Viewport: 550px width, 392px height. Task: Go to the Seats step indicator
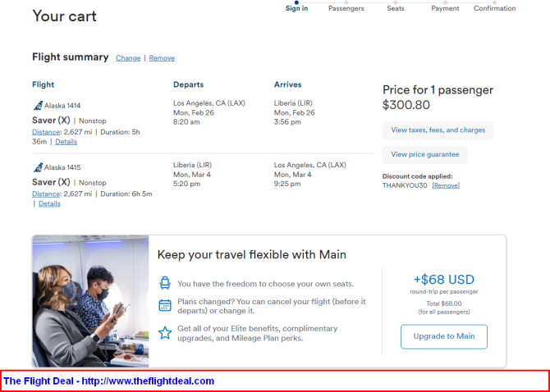coord(396,8)
